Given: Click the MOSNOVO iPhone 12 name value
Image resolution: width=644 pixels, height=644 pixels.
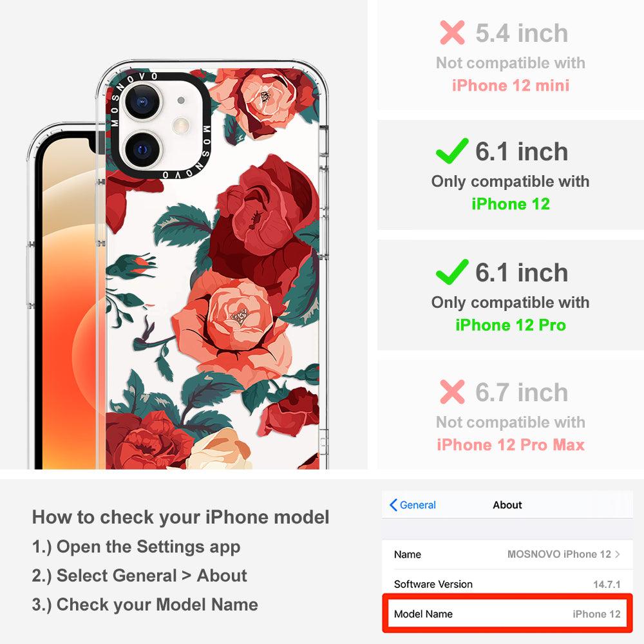Looking at the screenshot, I should 559,554.
